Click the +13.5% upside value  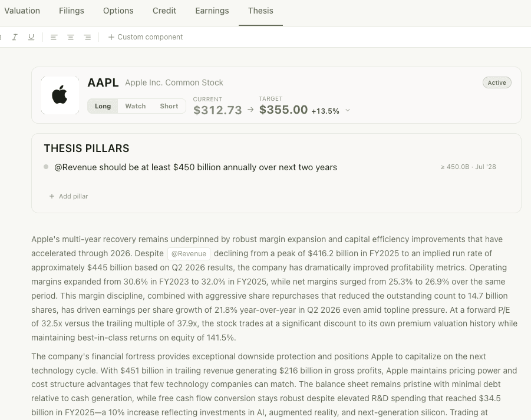point(325,111)
